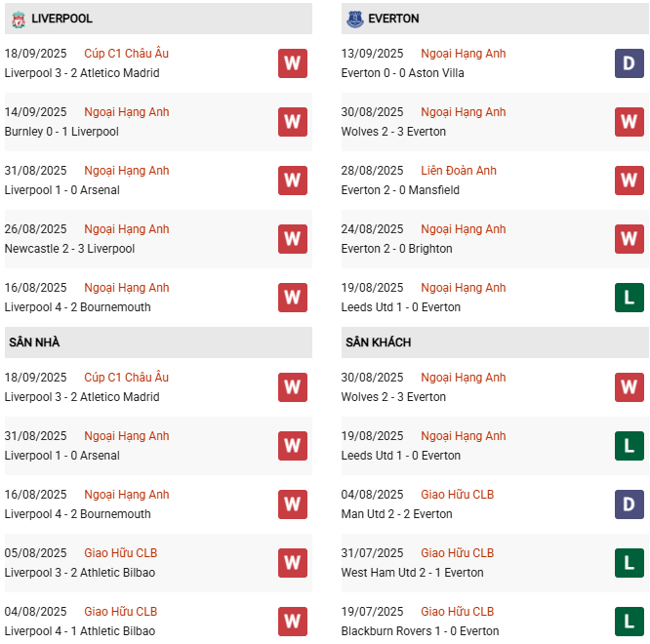Open the Liên Đoàn Anh competition link

[x=459, y=171]
